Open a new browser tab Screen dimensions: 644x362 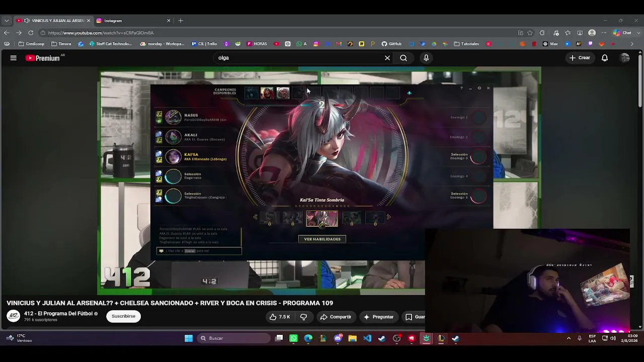tap(181, 21)
